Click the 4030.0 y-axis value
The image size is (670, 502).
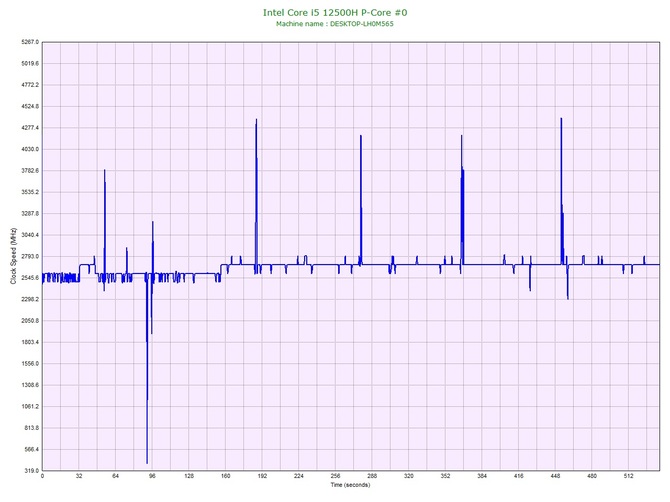pyautogui.click(x=30, y=149)
